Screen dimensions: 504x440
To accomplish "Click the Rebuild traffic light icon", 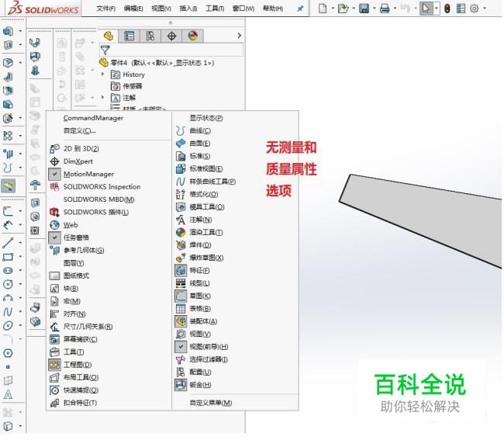I will pyautogui.click(x=447, y=9).
